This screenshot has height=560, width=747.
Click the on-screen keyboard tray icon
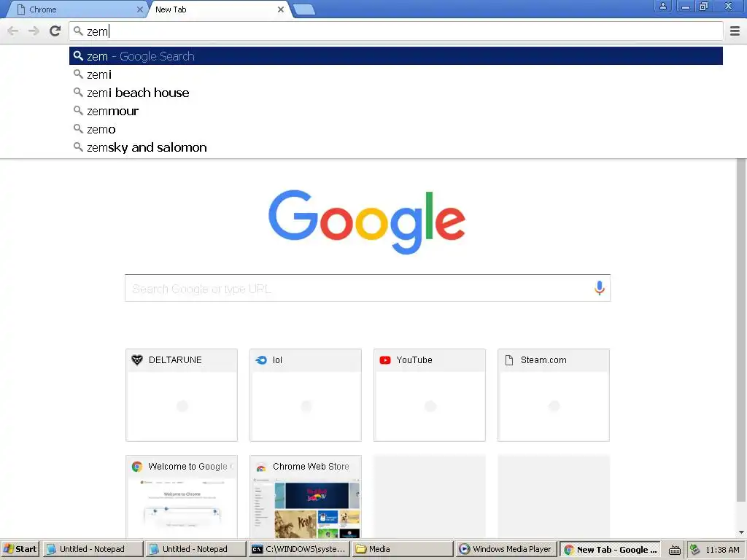pyautogui.click(x=674, y=550)
